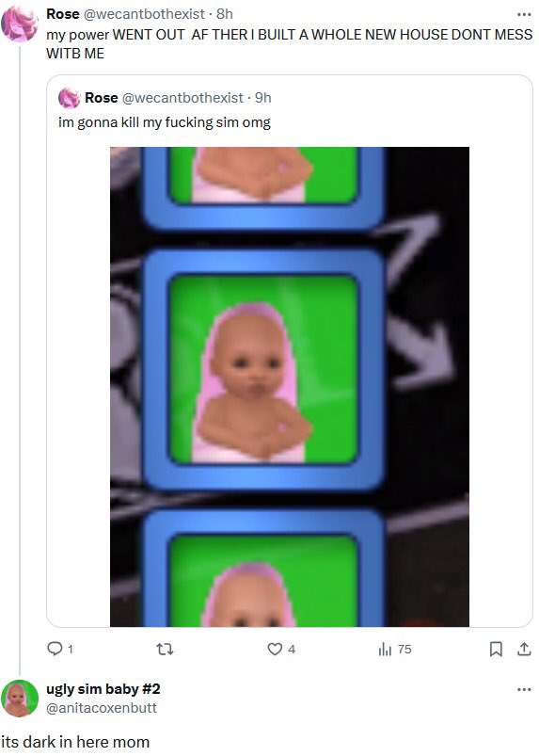Viewport: 539px width, 756px height.
Task: Open Rose's pink-haired profile avatar at top
Action: (20, 24)
